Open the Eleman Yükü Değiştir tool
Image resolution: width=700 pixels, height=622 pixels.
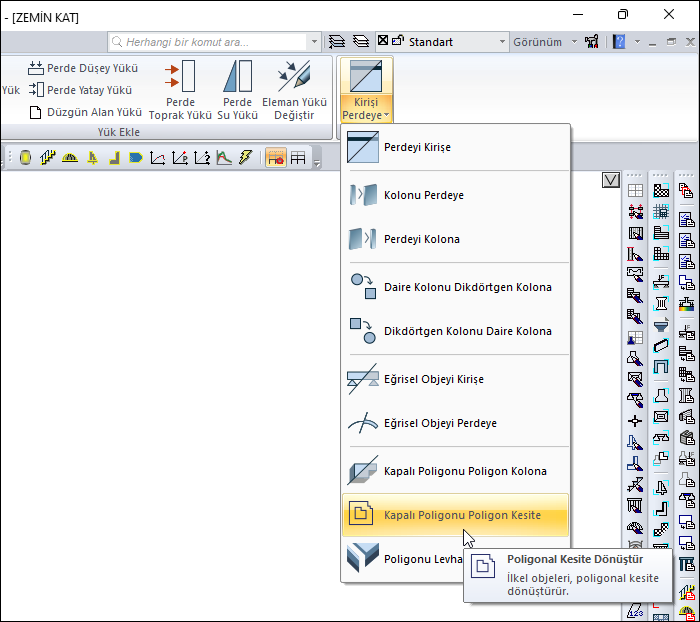click(294, 78)
